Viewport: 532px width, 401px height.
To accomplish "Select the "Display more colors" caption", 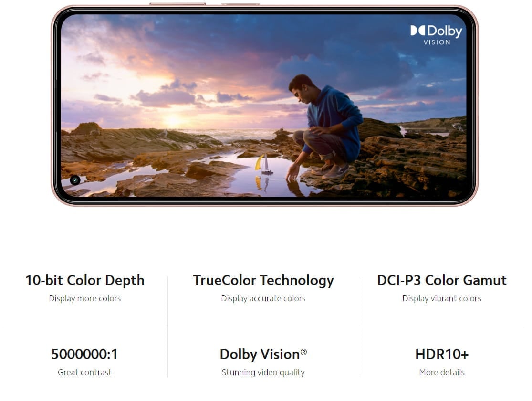I will click(85, 299).
